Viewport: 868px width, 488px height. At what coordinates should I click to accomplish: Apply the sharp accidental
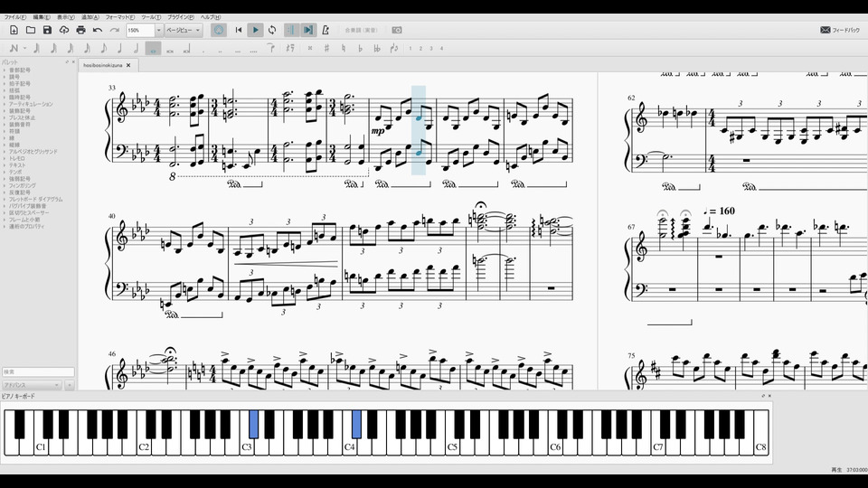coord(326,48)
